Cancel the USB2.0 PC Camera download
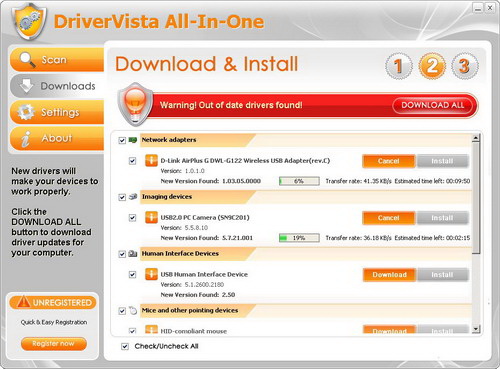This screenshot has width=500, height=369. (x=389, y=218)
